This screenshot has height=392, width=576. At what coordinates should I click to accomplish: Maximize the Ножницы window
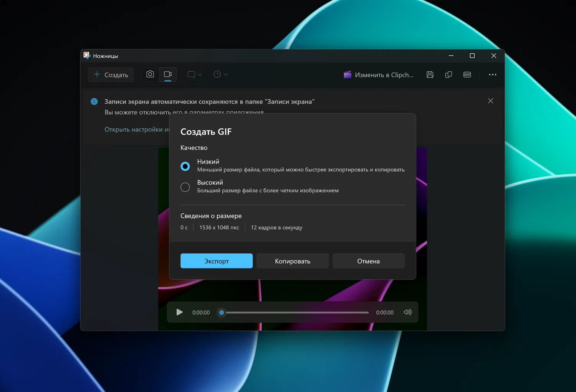472,56
